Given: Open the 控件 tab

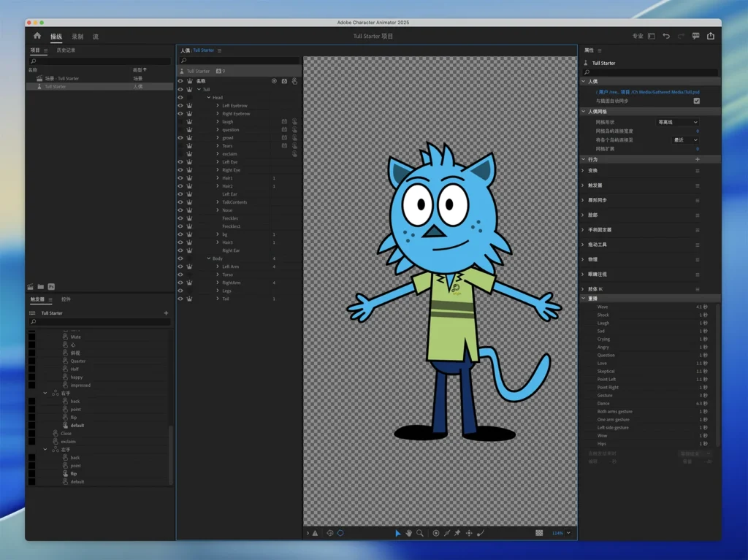Looking at the screenshot, I should click(x=66, y=299).
